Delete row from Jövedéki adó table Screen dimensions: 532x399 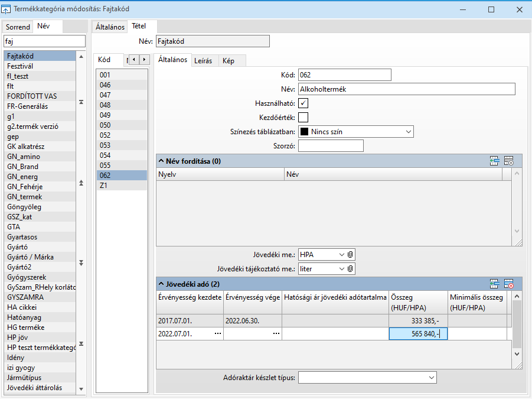(509, 284)
